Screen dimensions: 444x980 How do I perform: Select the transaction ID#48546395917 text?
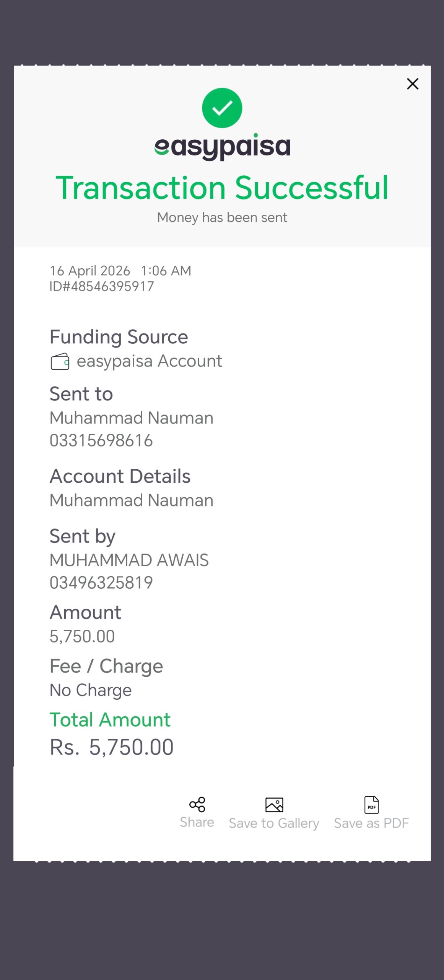102,286
